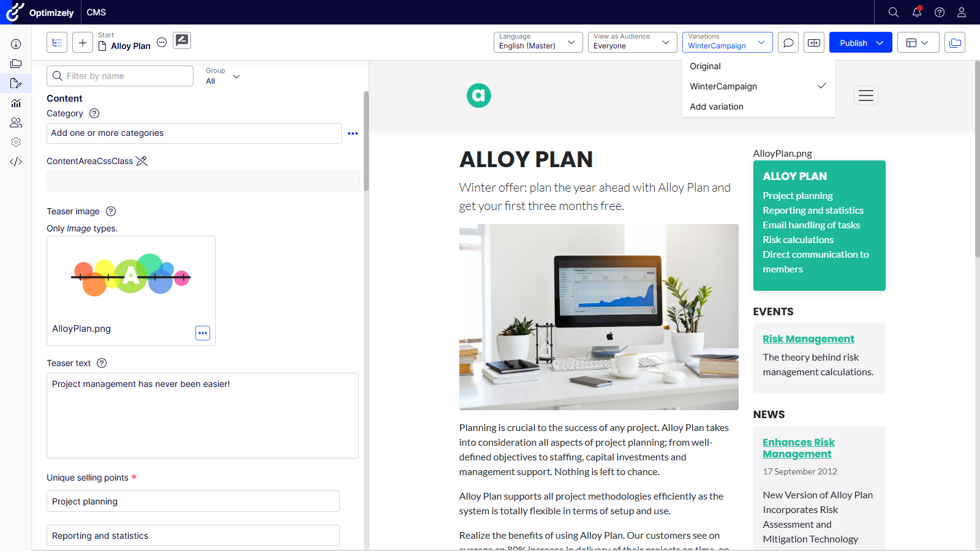Click the Add one or more categories field
The image size is (980, 551).
pos(194,133)
